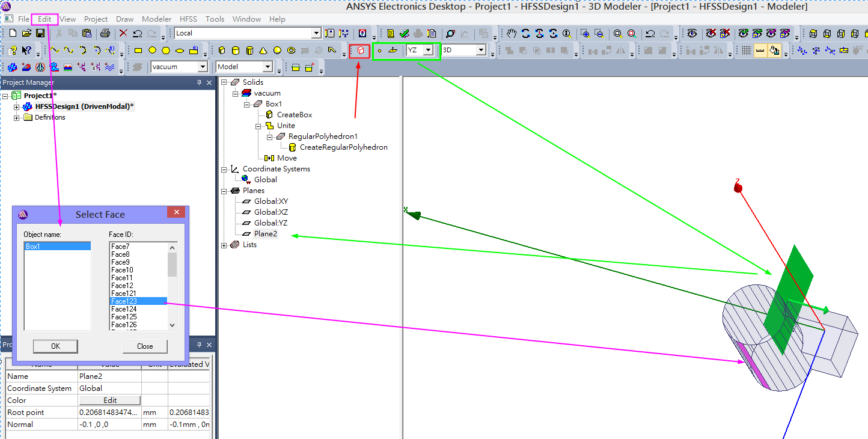Click the Paste clipboard icon
This screenshot has width=868, height=439.
pyautogui.click(x=87, y=34)
